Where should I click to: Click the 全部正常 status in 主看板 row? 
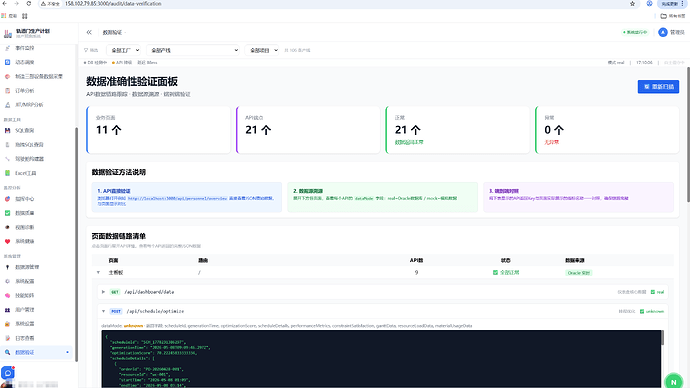coord(506,273)
